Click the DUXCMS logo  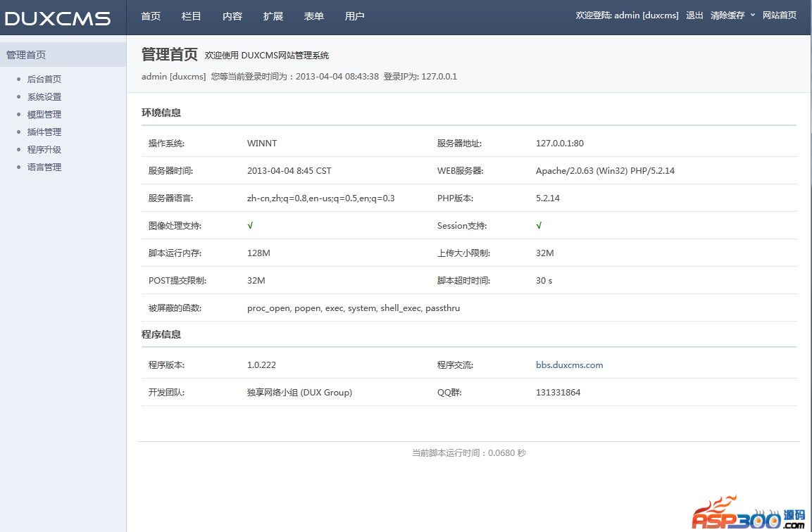pyautogui.click(x=58, y=18)
